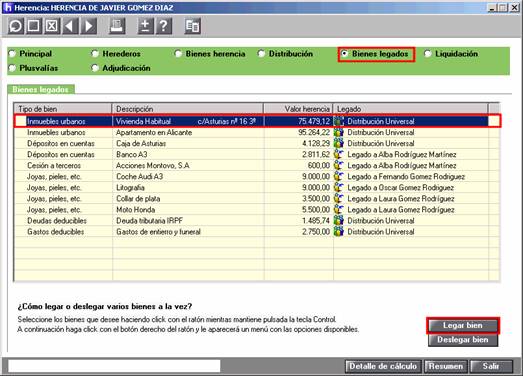This screenshot has width=523, height=376.
Task: Go to next record with right arrow
Action: (x=89, y=26)
